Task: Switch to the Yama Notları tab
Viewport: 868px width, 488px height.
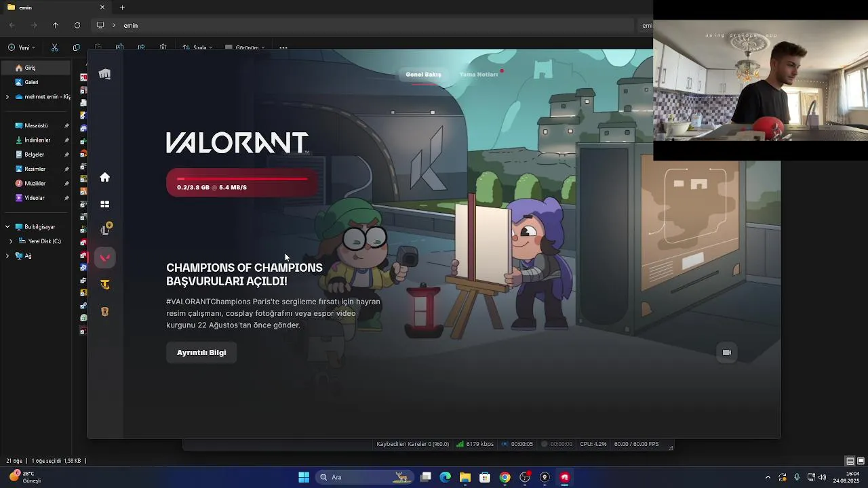Action: [x=479, y=75]
